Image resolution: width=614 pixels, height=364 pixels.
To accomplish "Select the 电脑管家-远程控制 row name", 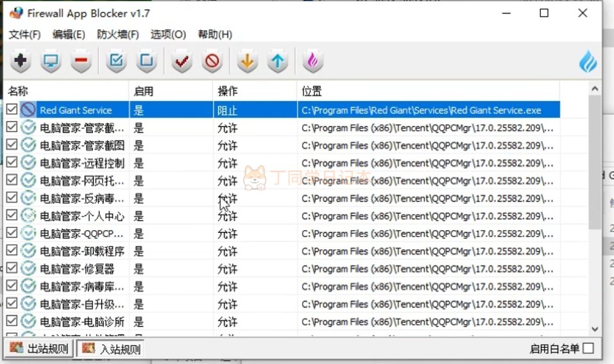I will pos(82,163).
